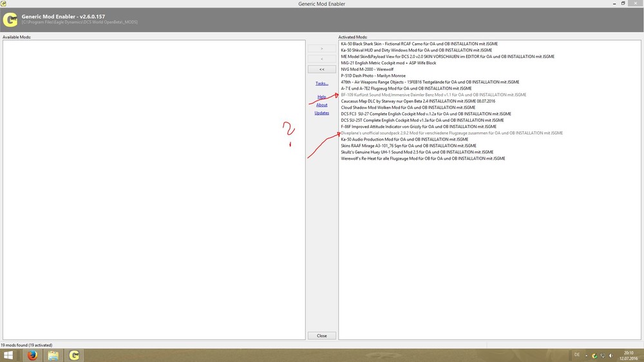The image size is (644, 362).
Task: Select P-51D Dash Photo - Marilyn Monroe
Action: pyautogui.click(x=373, y=75)
